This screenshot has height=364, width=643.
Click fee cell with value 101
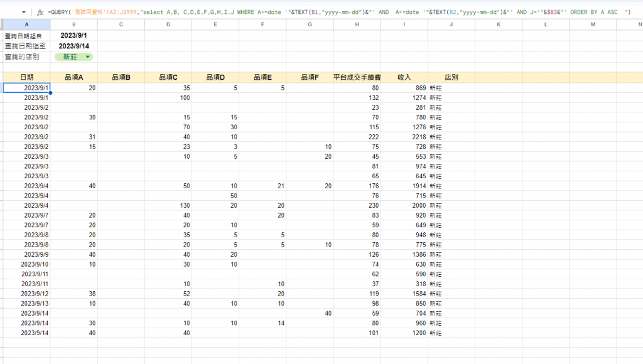357,333
